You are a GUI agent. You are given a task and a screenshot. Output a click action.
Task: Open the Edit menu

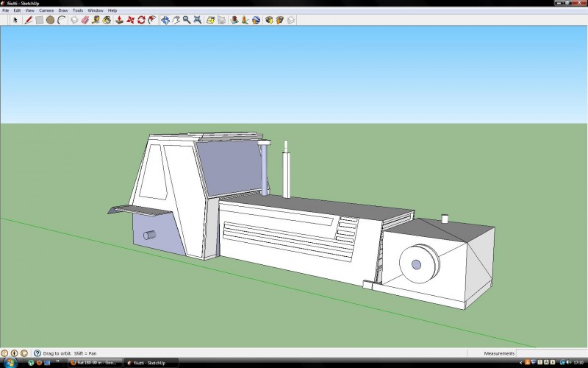(17, 10)
